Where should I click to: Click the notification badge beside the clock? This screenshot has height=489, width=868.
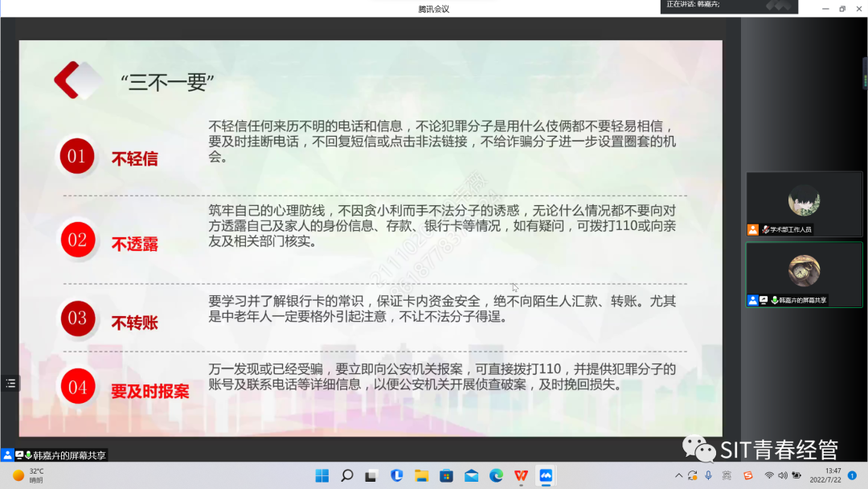(x=852, y=475)
